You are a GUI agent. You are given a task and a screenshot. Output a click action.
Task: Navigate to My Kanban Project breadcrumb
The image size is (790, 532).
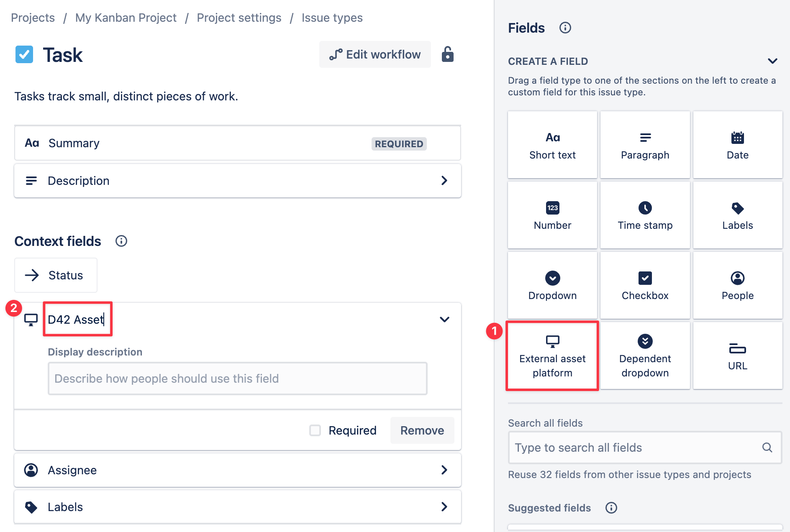click(x=126, y=18)
